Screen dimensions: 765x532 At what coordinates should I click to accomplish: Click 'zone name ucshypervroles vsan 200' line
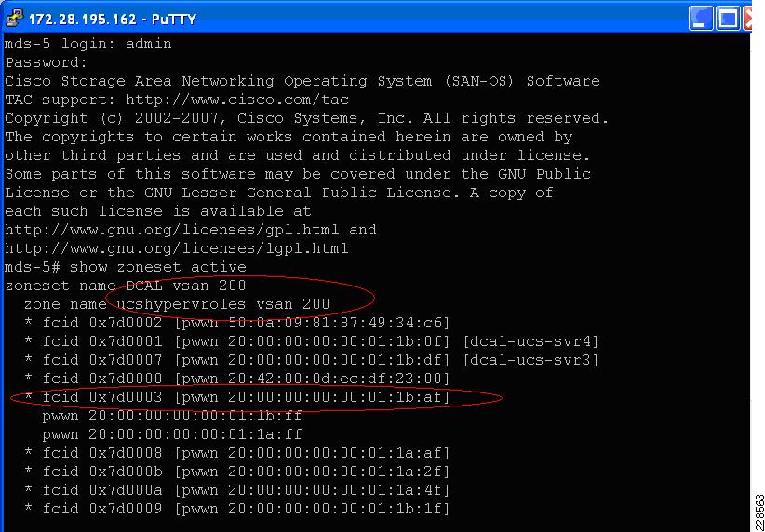pyautogui.click(x=177, y=304)
